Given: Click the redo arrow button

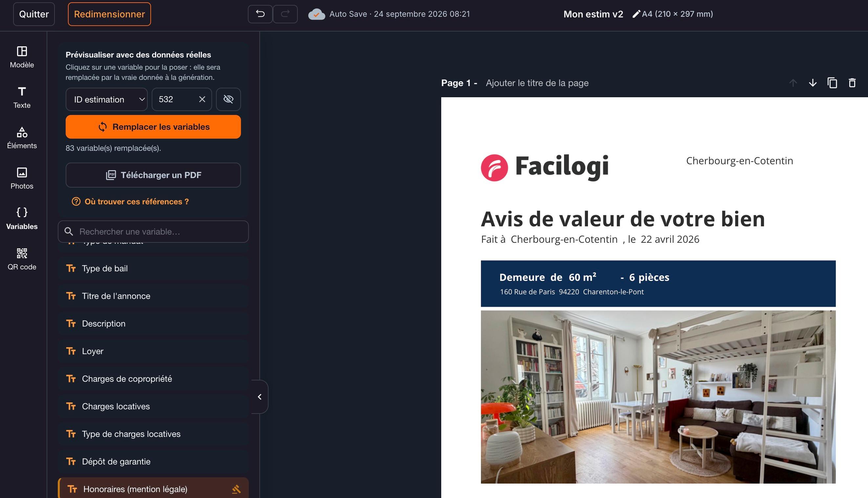Looking at the screenshot, I should [x=285, y=14].
